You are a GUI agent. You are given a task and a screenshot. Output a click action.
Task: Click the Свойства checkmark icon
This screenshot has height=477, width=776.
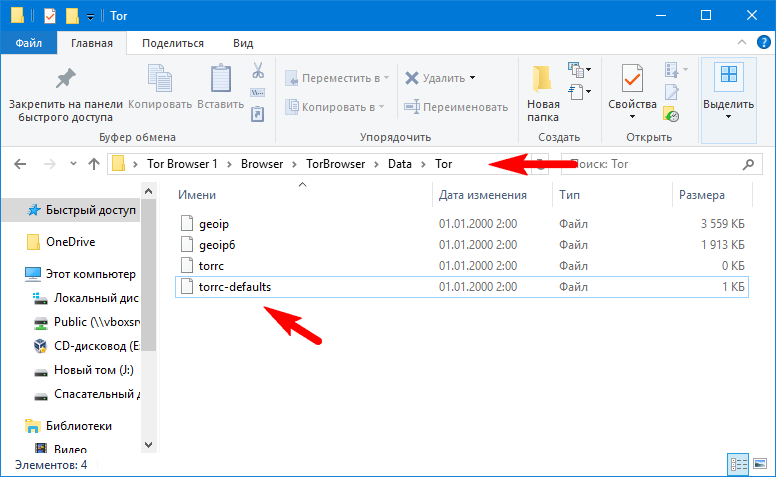pyautogui.click(x=632, y=78)
